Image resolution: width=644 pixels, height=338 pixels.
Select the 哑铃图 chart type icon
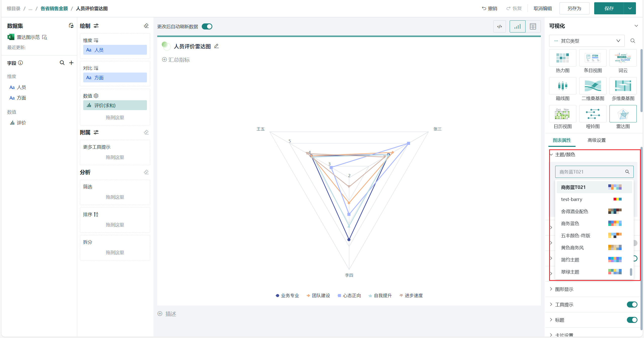click(x=593, y=114)
